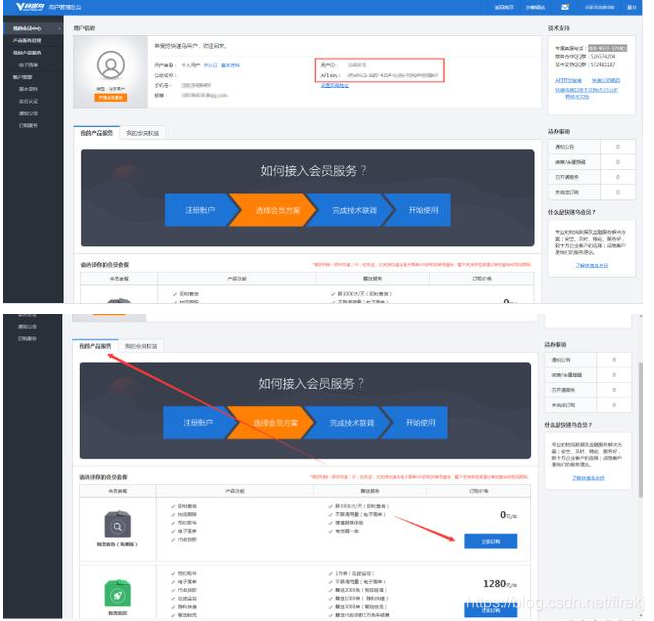Expand the highlighted first sidebar item's chevron
The height and width of the screenshot is (621, 654).
(x=59, y=28)
